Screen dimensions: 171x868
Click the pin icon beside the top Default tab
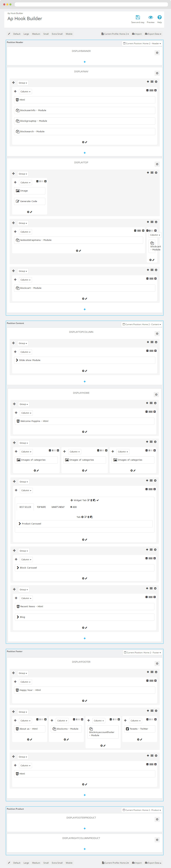click(9, 34)
